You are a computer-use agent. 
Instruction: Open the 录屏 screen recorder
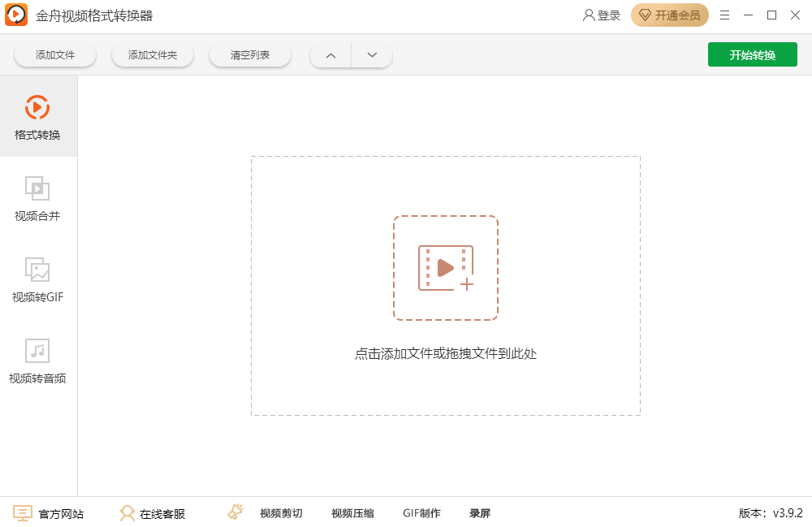click(481, 513)
